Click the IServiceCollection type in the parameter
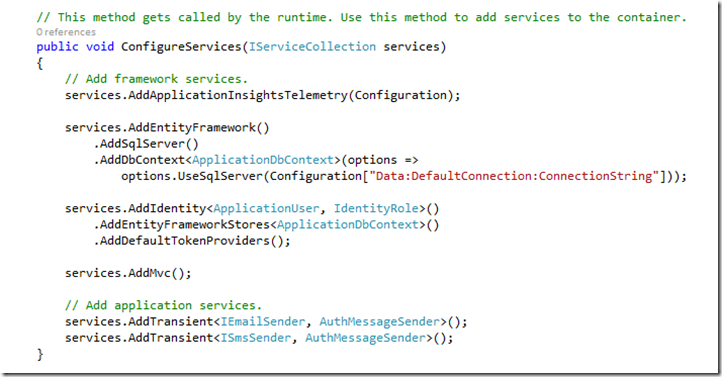Screen dimensions: 722x377 [312, 47]
